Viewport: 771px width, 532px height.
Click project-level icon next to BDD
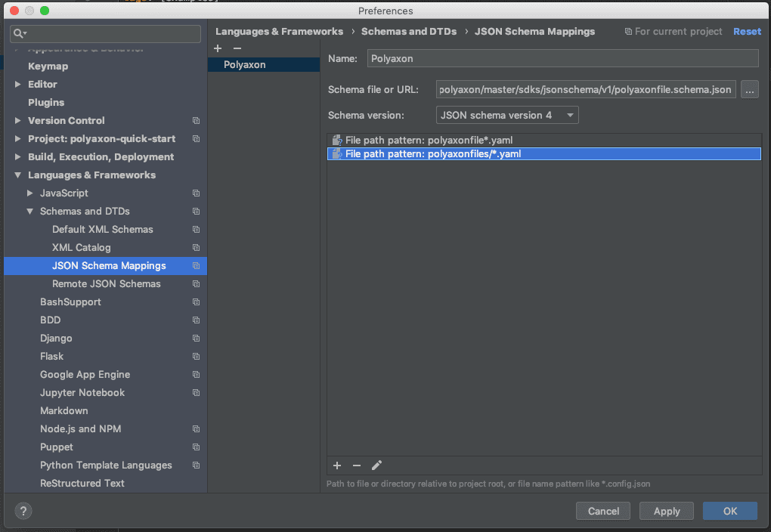click(197, 320)
